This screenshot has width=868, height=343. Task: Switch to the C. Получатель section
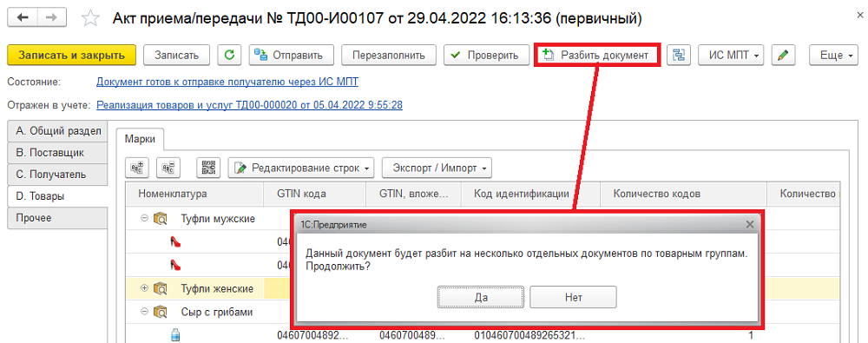pos(57,174)
